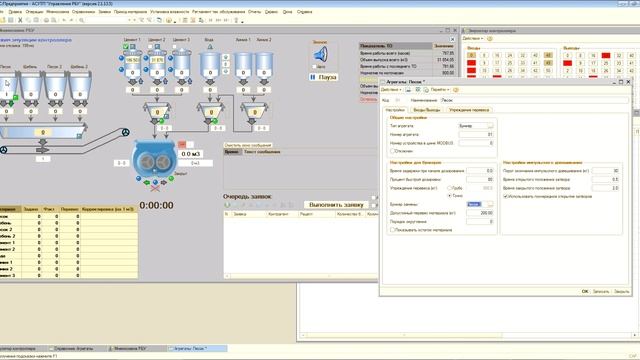640x360 pixels.
Task: Open the Операции menu
Action: tap(34, 12)
